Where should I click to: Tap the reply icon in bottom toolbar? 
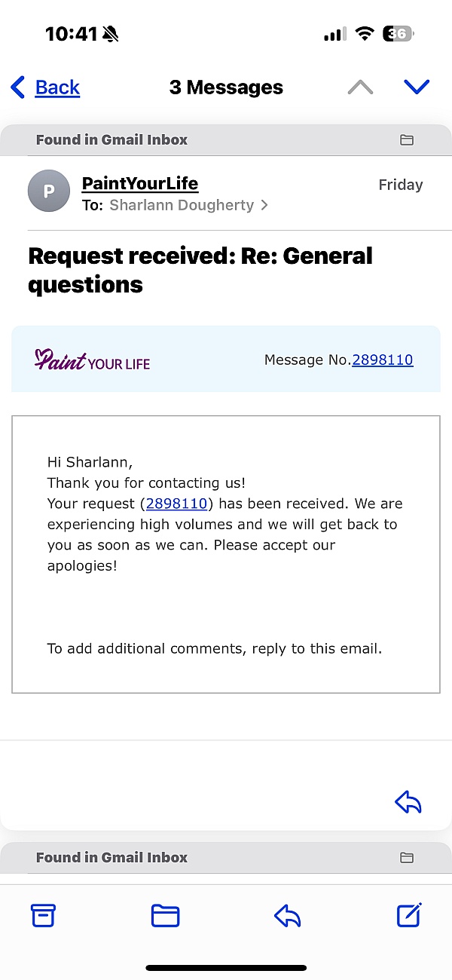287,915
